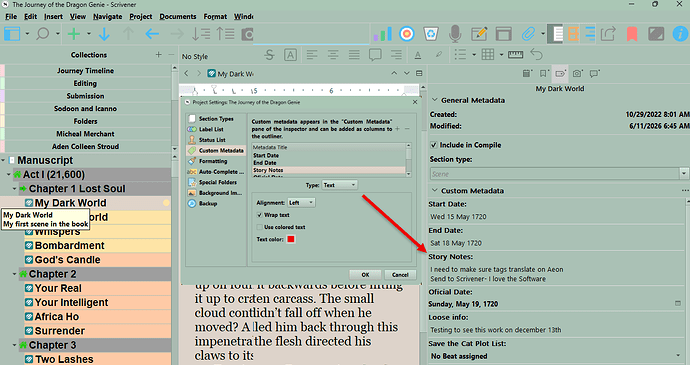
Task: Open Project Targets bullseye icon
Action: point(407,34)
